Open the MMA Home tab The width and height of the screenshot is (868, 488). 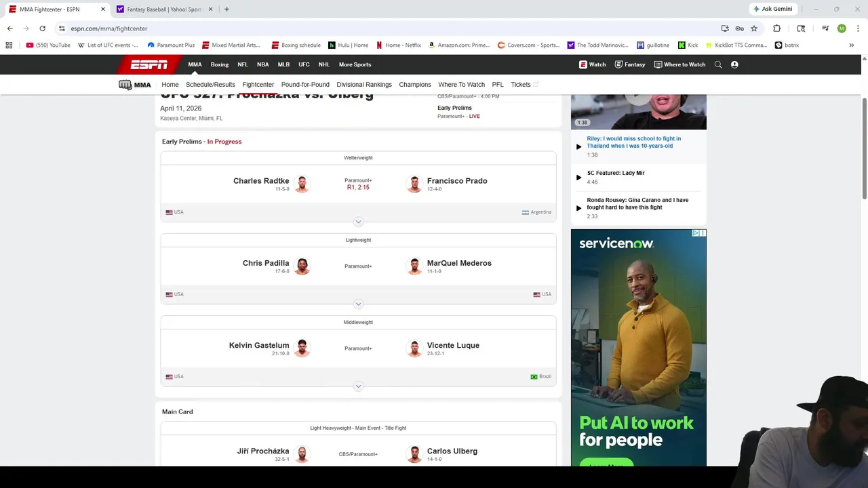[170, 85]
